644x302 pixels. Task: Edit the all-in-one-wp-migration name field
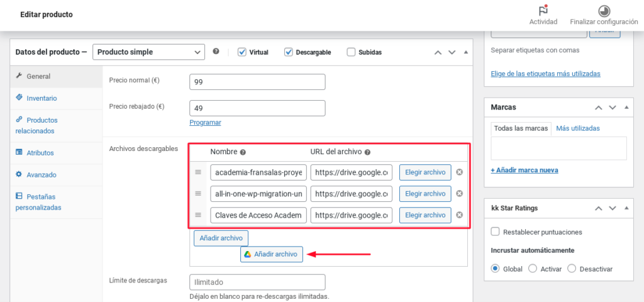(258, 194)
